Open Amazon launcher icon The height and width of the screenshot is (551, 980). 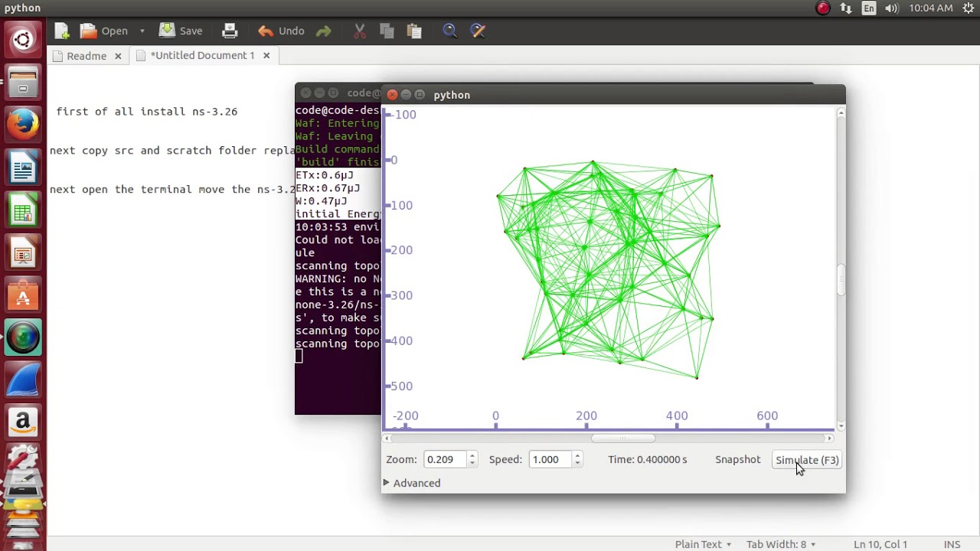pyautogui.click(x=23, y=422)
